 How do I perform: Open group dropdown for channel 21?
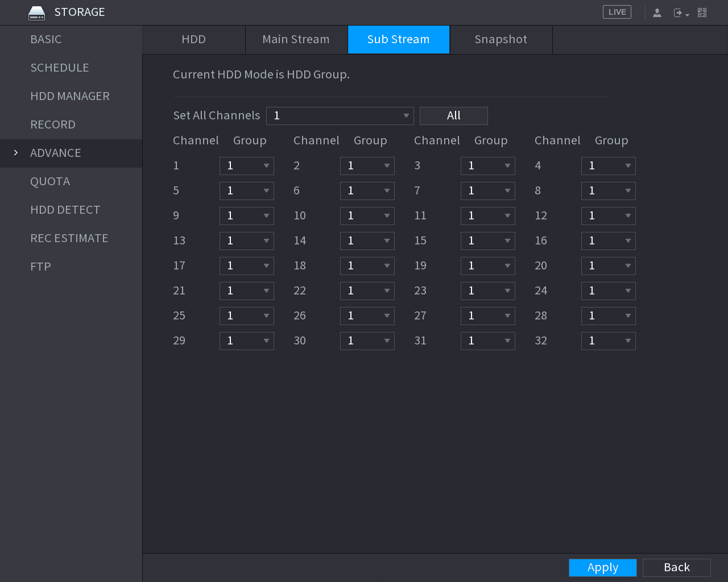[x=247, y=291]
